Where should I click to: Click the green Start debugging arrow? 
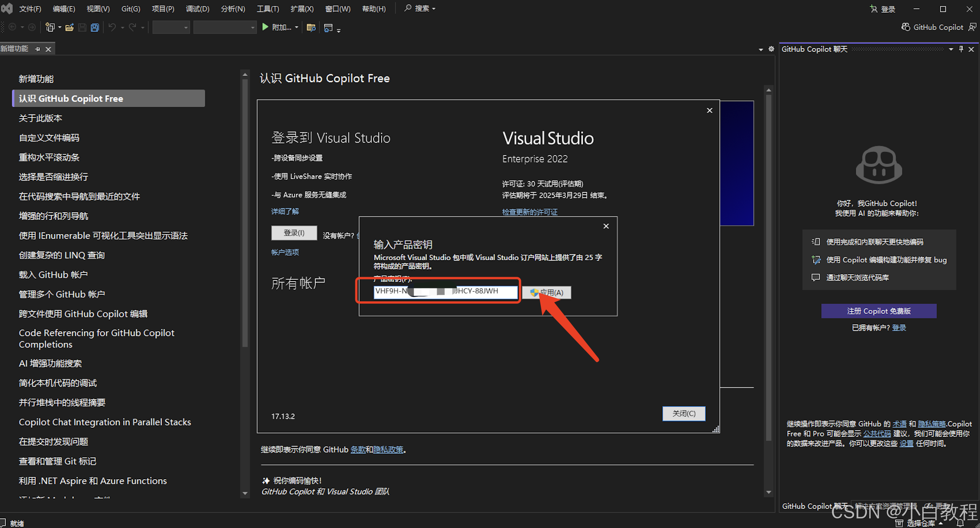pyautogui.click(x=265, y=27)
